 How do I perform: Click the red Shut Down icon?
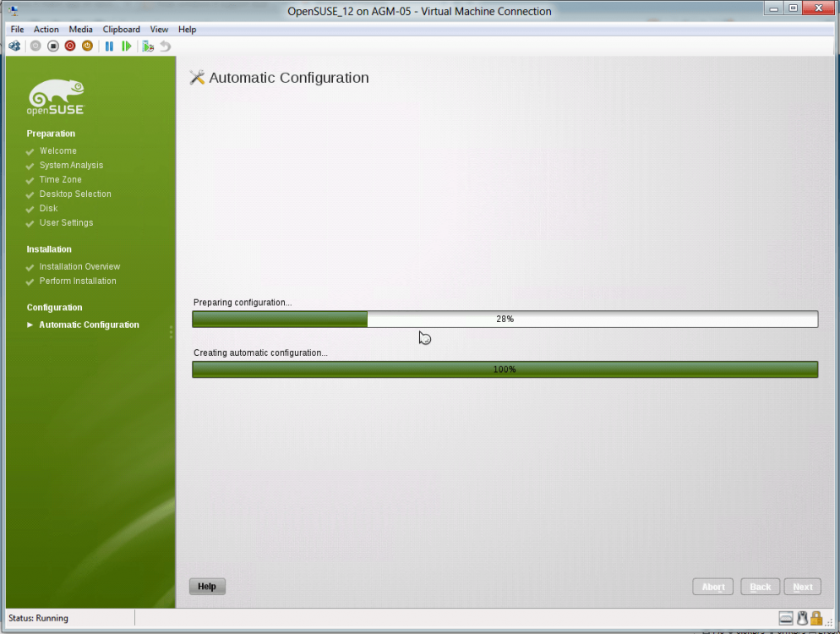(x=70, y=46)
